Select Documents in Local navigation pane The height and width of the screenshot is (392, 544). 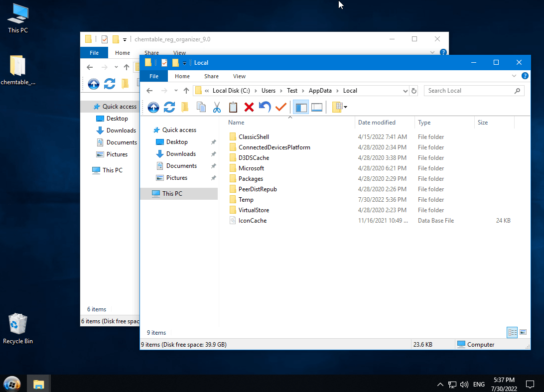(181, 166)
